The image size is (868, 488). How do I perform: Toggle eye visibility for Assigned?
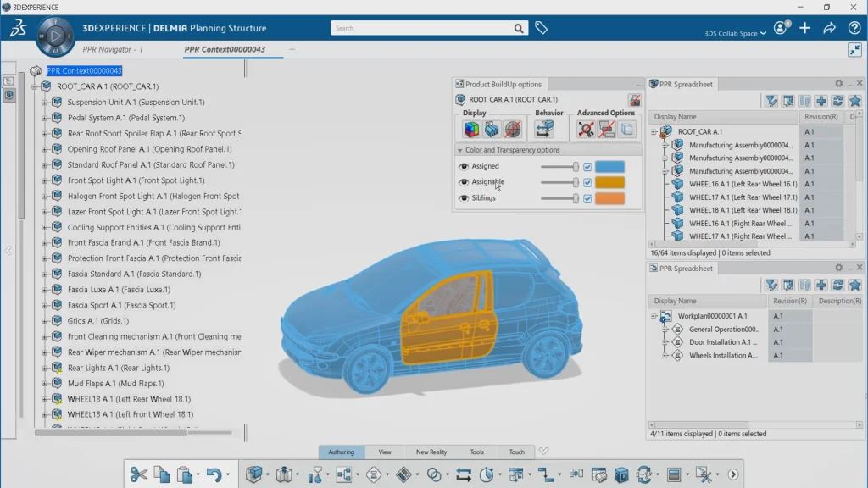point(464,167)
